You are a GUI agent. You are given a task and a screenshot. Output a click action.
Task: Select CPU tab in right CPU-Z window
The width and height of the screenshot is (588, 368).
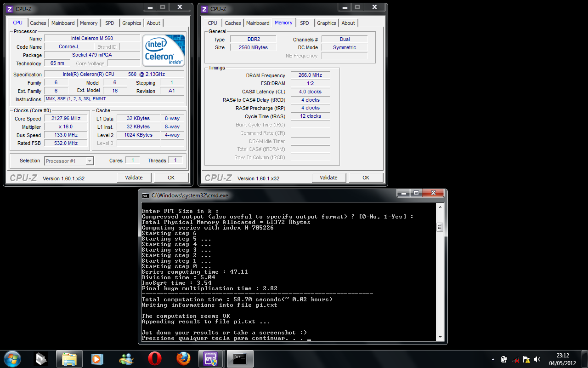(212, 23)
